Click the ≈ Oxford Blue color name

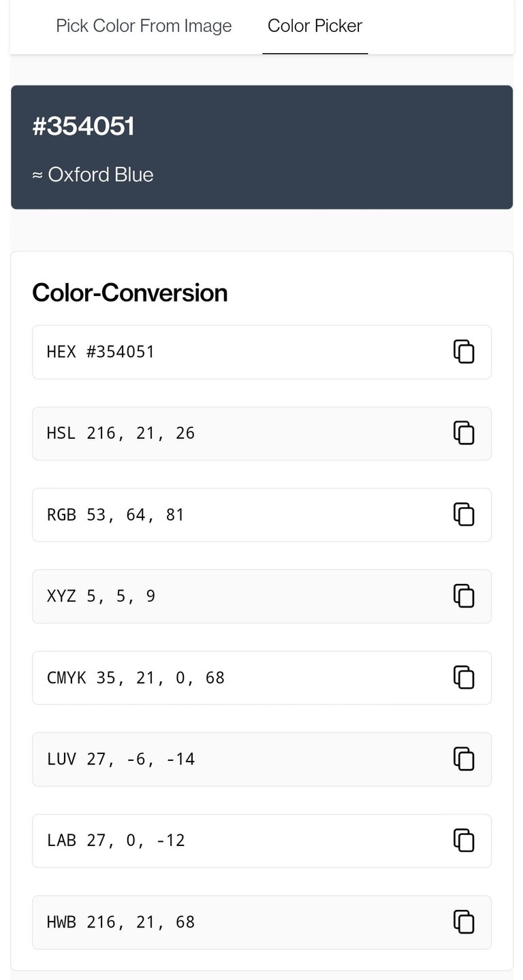point(93,175)
